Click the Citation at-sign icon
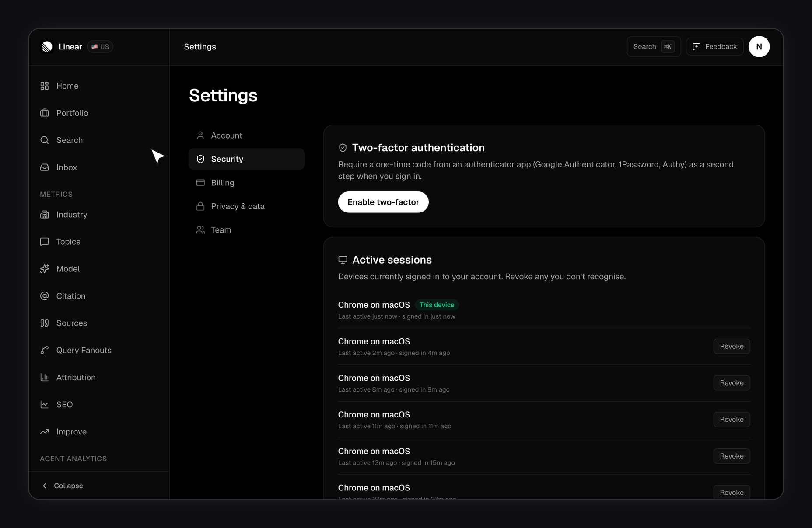Image resolution: width=812 pixels, height=528 pixels. pos(45,296)
